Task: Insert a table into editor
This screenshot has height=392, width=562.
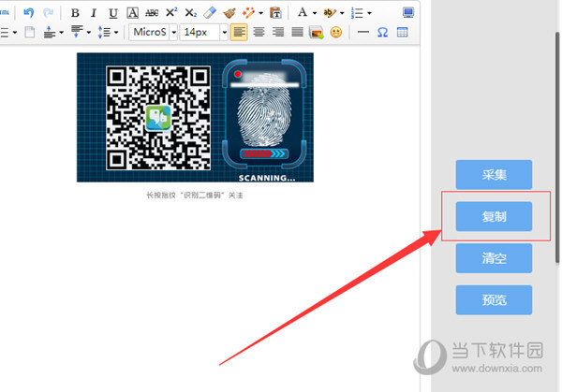Action: coord(402,33)
